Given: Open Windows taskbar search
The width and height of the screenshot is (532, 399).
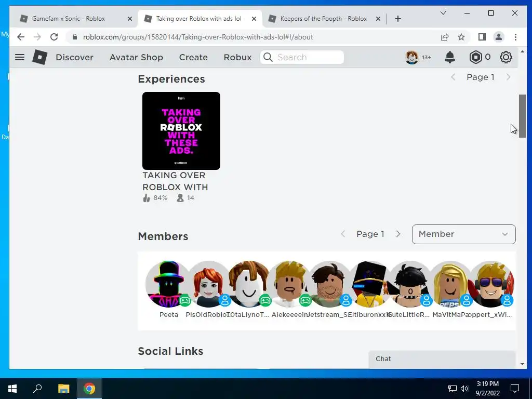Looking at the screenshot, I should (x=37, y=389).
